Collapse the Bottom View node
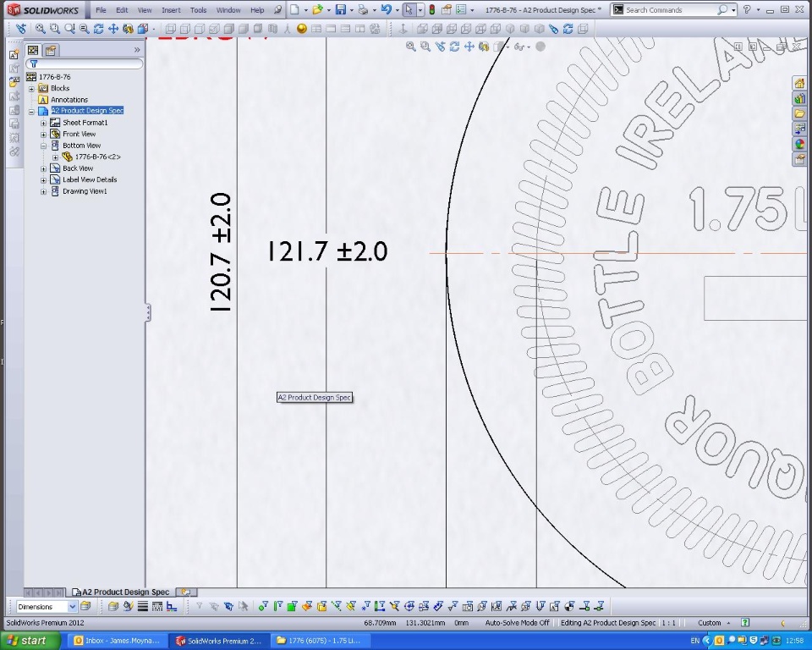The height and width of the screenshot is (650, 812). [43, 146]
